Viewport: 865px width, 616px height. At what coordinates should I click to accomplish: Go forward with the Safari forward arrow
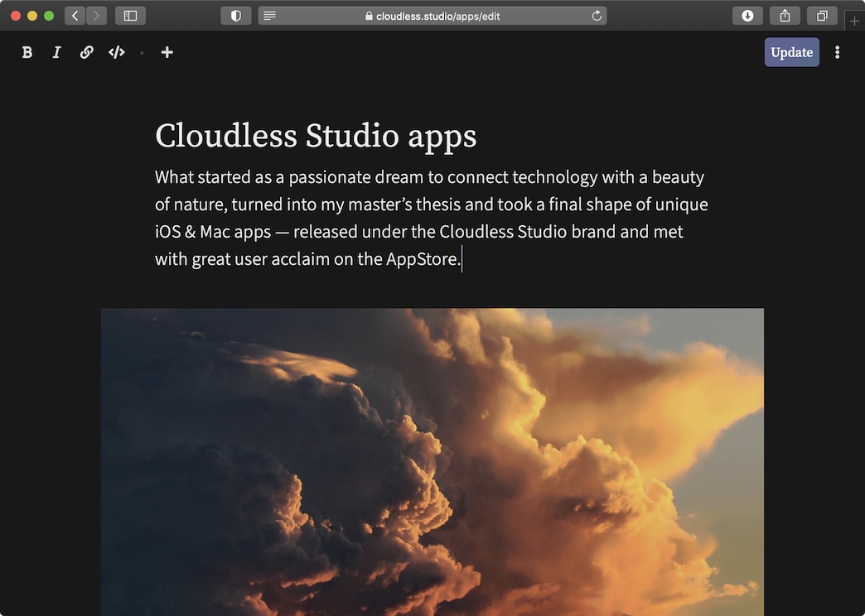97,16
